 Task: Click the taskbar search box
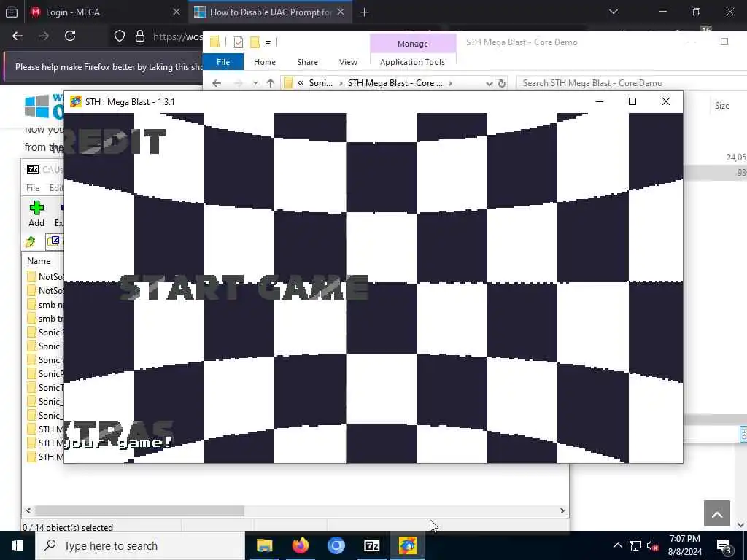(140, 545)
